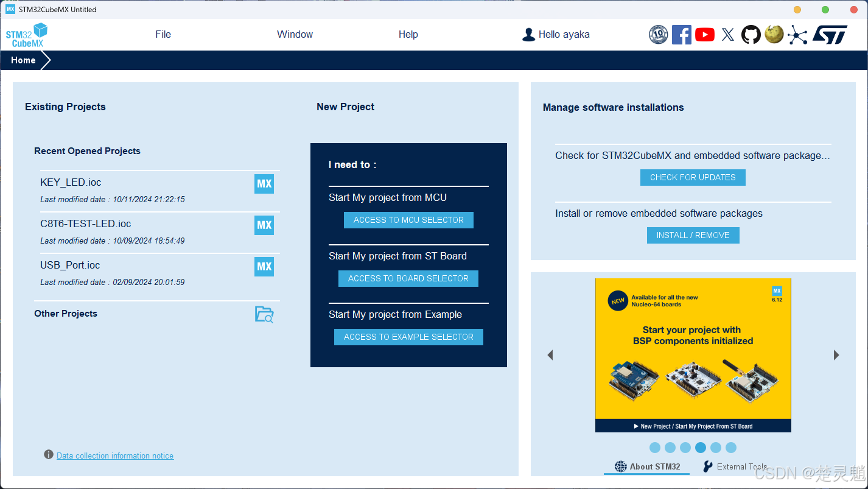
Task: Open the X (Twitter) icon link
Action: [x=727, y=35]
